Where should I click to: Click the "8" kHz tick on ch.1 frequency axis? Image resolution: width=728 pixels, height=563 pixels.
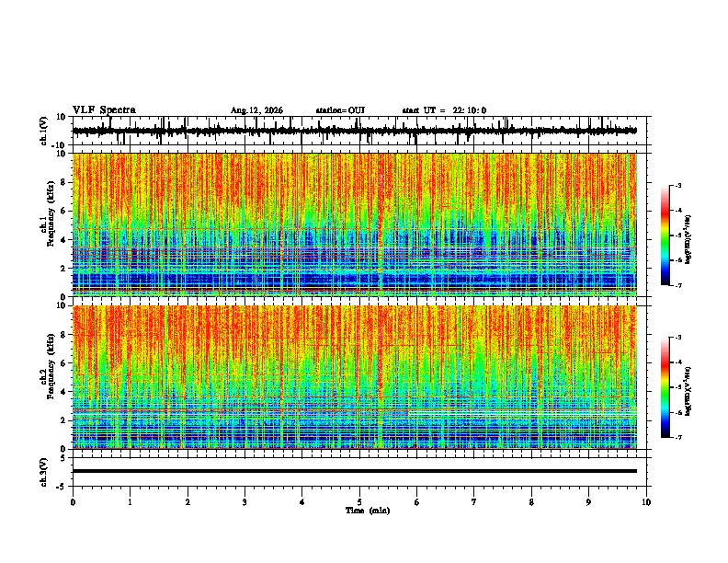point(63,182)
